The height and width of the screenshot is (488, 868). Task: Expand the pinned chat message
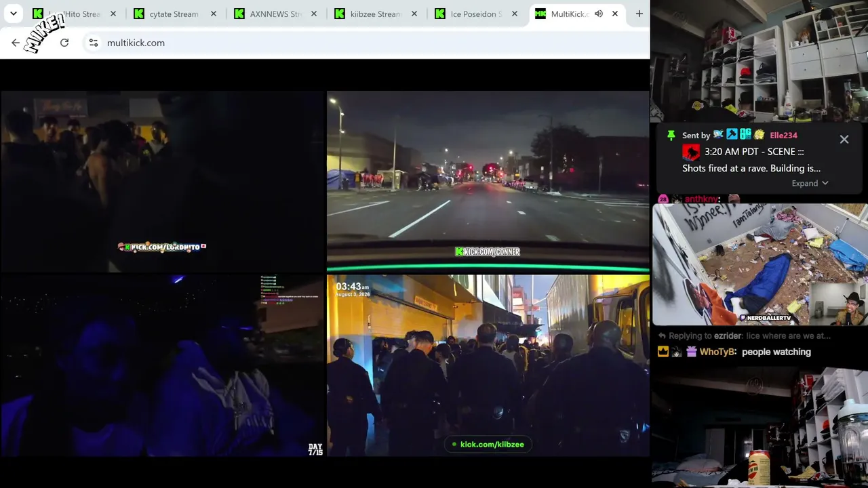click(810, 183)
